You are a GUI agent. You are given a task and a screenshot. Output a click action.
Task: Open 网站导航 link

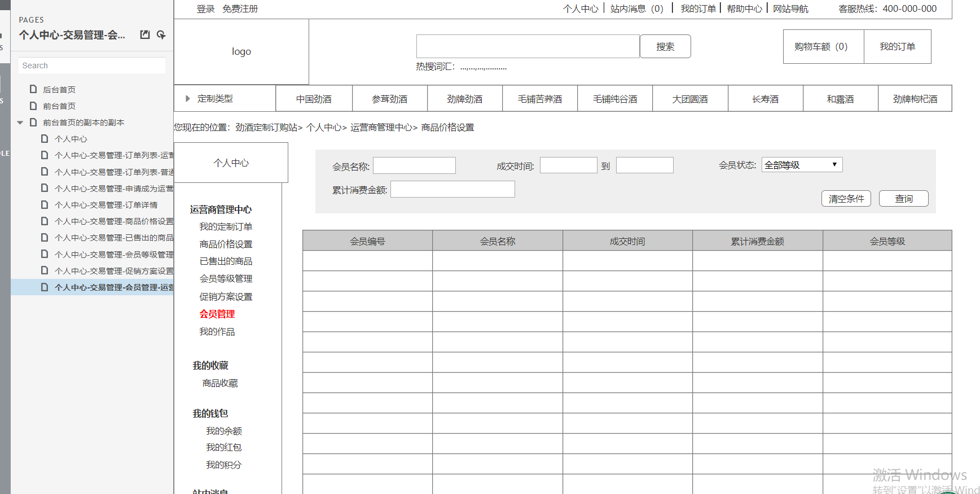pyautogui.click(x=790, y=9)
